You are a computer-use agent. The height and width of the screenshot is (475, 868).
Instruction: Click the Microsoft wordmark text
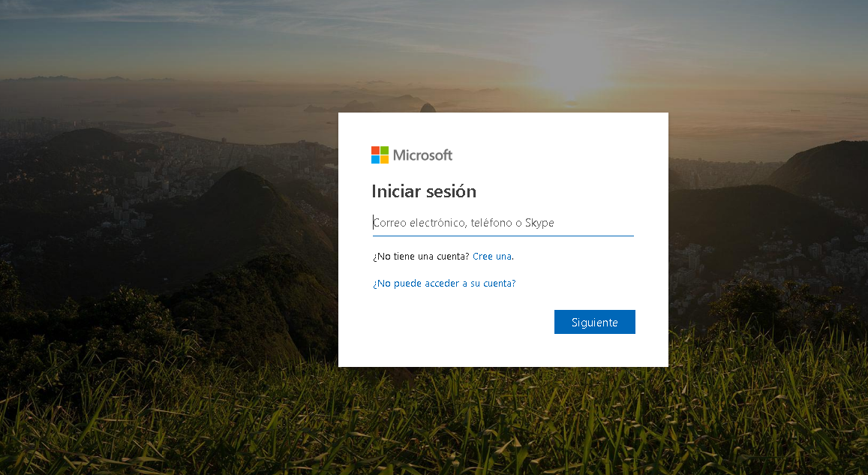coord(423,155)
